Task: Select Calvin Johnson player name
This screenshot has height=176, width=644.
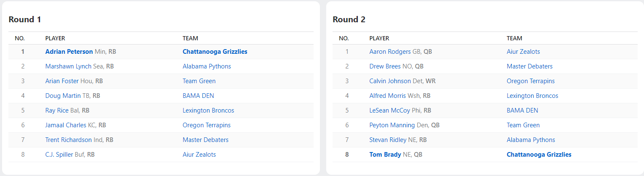Action: point(390,81)
